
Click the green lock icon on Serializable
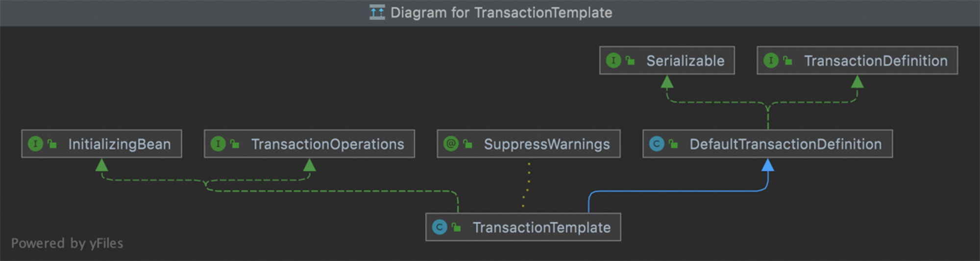pos(630,60)
